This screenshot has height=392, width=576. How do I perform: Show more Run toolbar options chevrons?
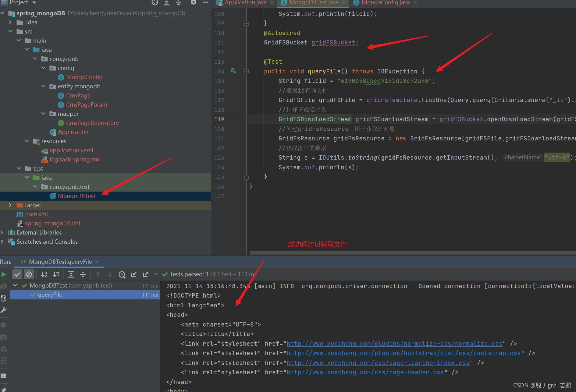(x=156, y=274)
